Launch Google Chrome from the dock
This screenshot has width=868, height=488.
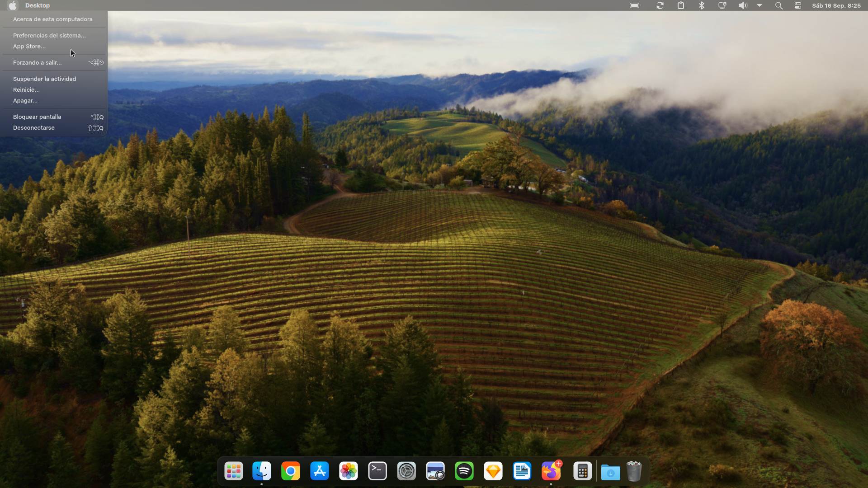pos(291,471)
